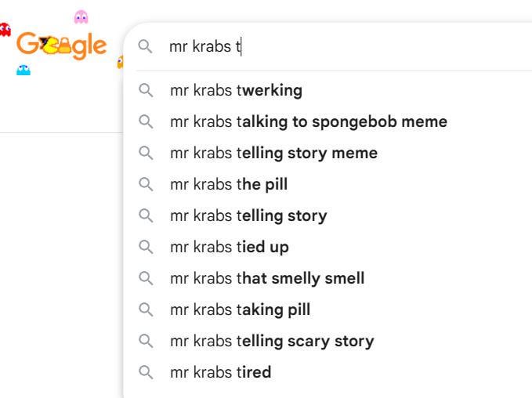
Task: Select suggestion "mr krabs talking to spongebob meme"
Action: 309,122
